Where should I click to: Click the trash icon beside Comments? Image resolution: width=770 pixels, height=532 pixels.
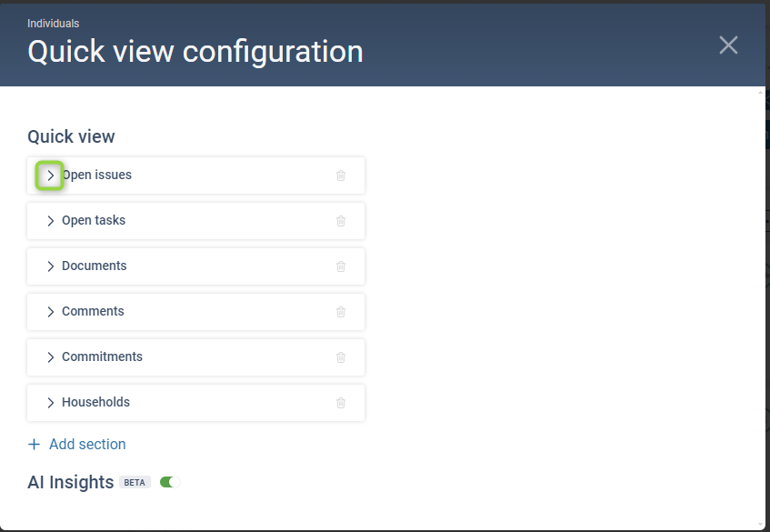[x=341, y=312]
